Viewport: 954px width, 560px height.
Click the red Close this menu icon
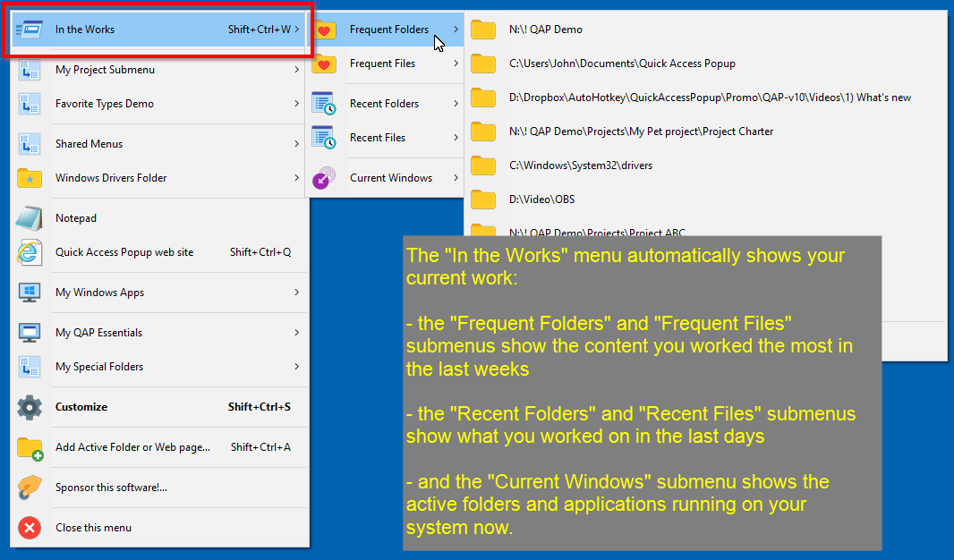(x=30, y=528)
